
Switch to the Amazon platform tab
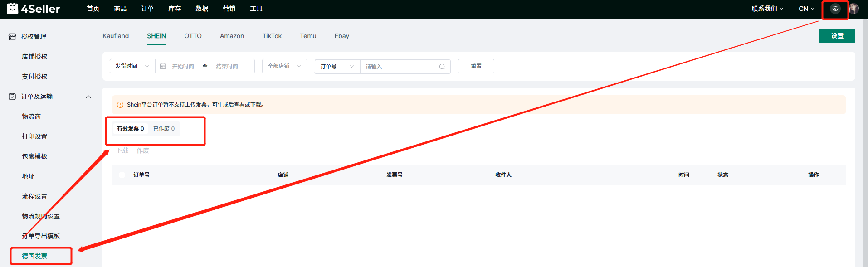click(x=232, y=36)
